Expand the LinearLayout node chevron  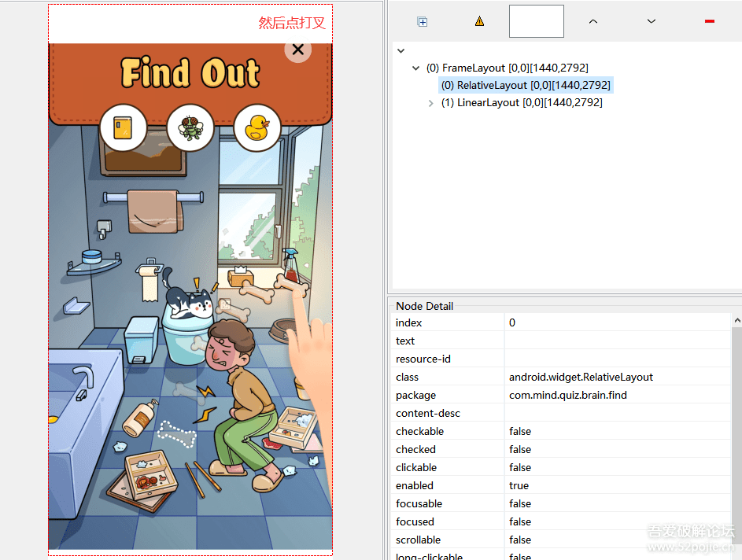coord(430,103)
